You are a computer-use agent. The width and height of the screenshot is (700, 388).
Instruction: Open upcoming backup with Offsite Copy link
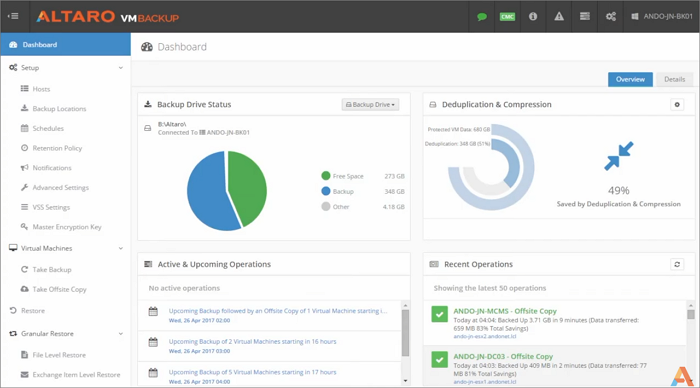click(x=278, y=311)
